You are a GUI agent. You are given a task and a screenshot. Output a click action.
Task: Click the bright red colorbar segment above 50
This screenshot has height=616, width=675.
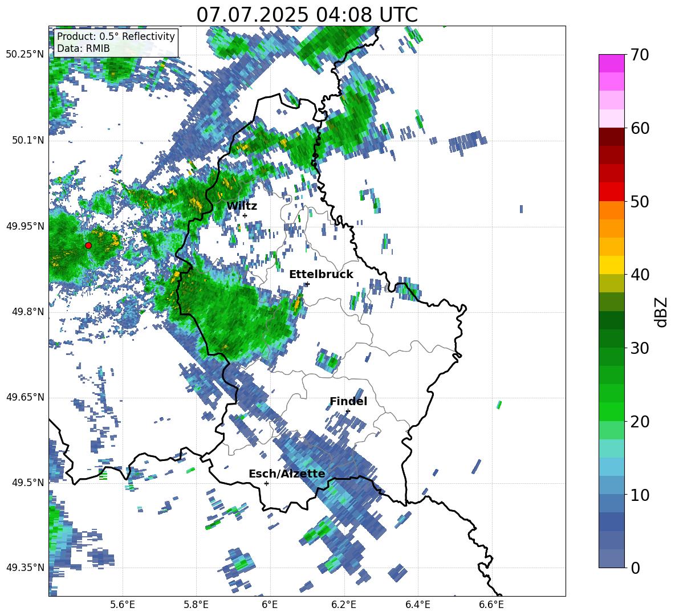click(x=611, y=192)
